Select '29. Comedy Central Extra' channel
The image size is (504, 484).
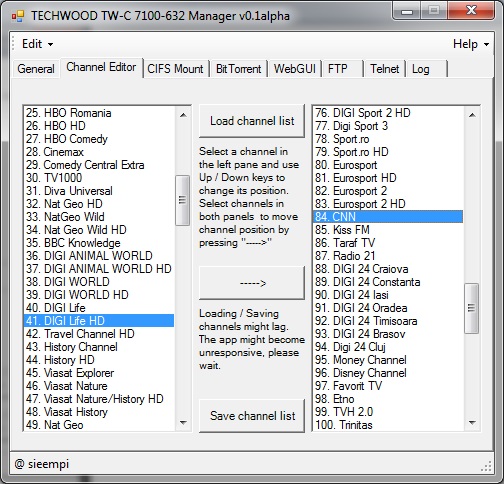99,165
